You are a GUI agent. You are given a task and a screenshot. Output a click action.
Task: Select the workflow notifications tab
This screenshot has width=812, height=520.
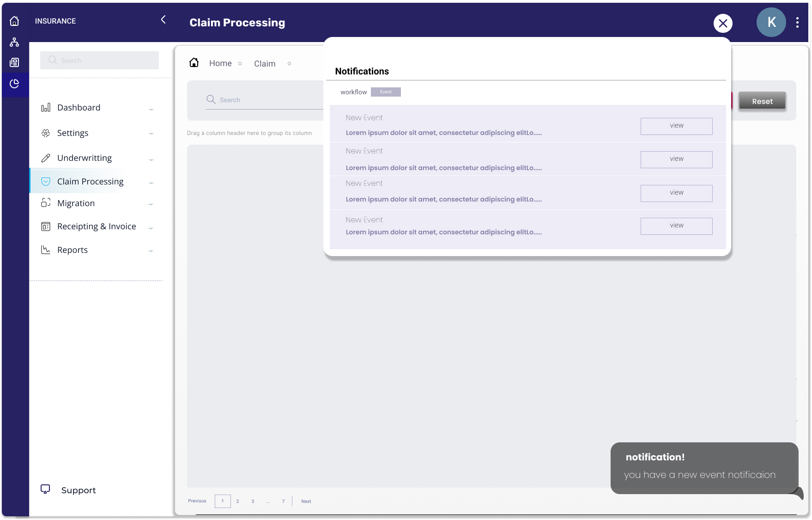[x=353, y=92]
